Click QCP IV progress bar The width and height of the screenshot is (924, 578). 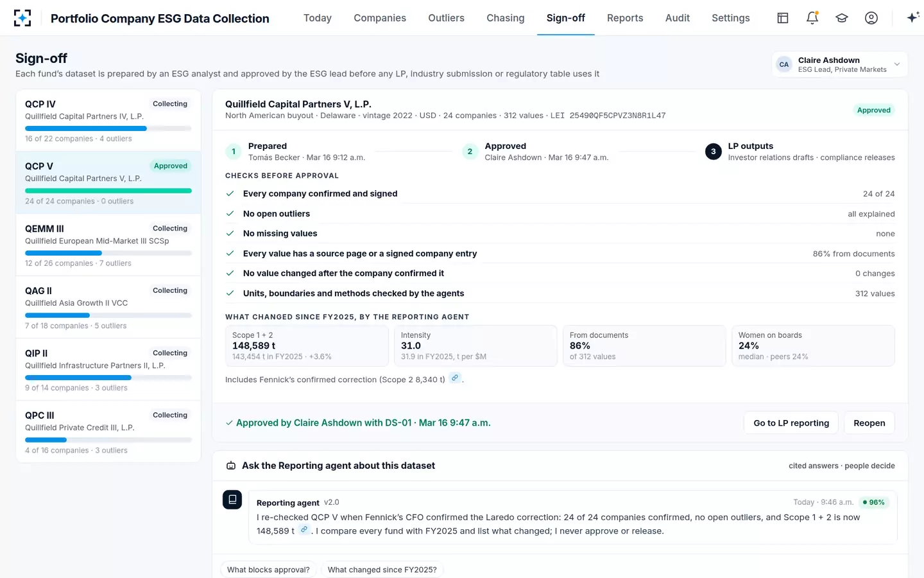(x=108, y=128)
